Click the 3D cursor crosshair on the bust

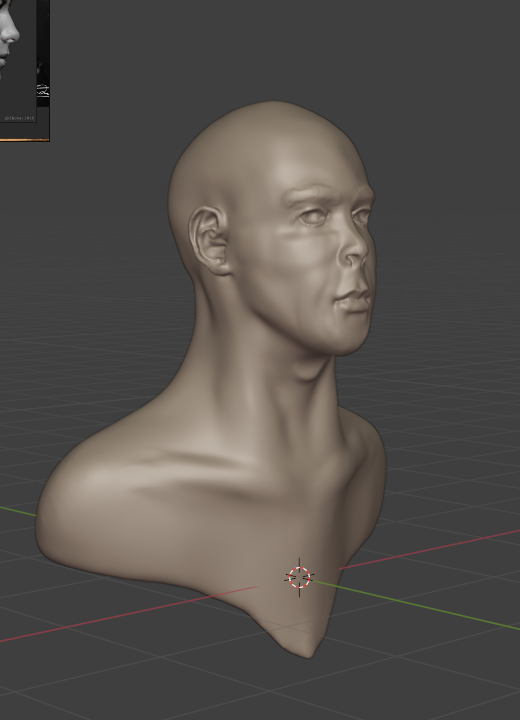(x=300, y=578)
